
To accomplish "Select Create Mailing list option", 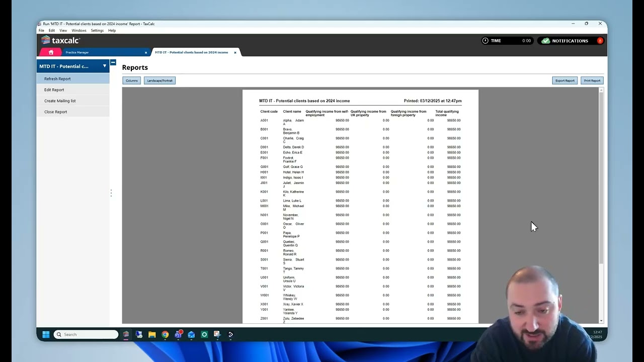I will point(73,101).
